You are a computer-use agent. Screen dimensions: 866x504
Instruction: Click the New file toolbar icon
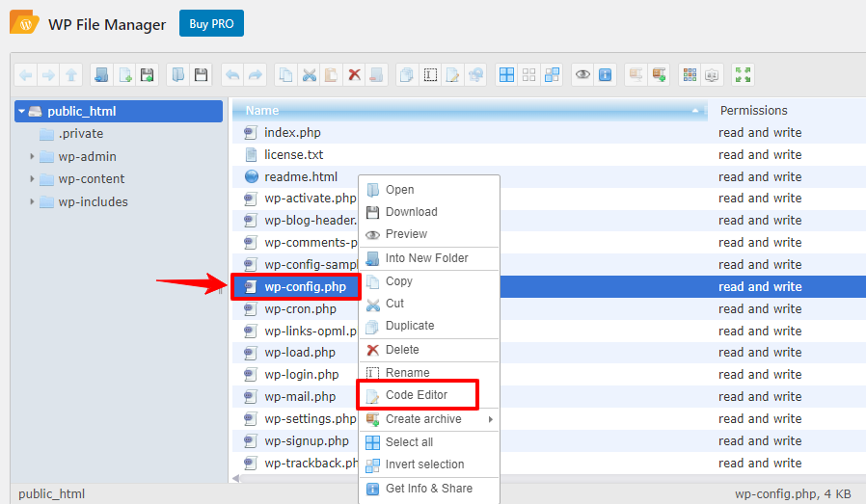123,74
